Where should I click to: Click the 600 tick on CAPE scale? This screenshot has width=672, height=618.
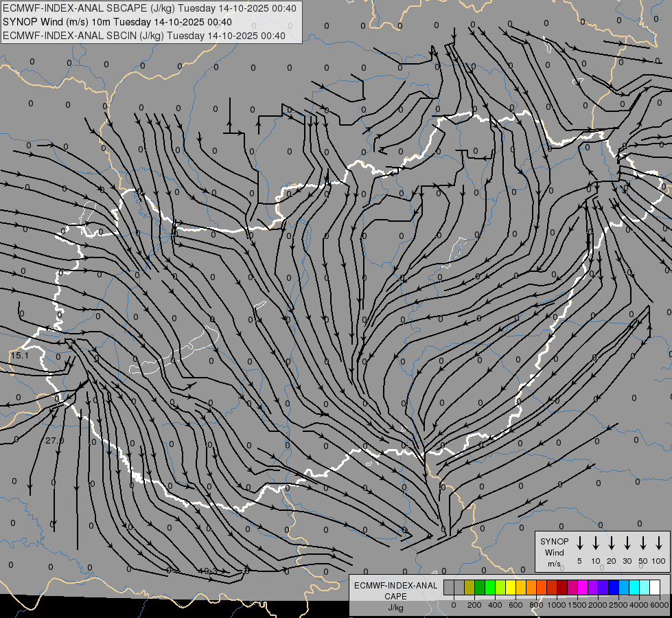(515, 605)
